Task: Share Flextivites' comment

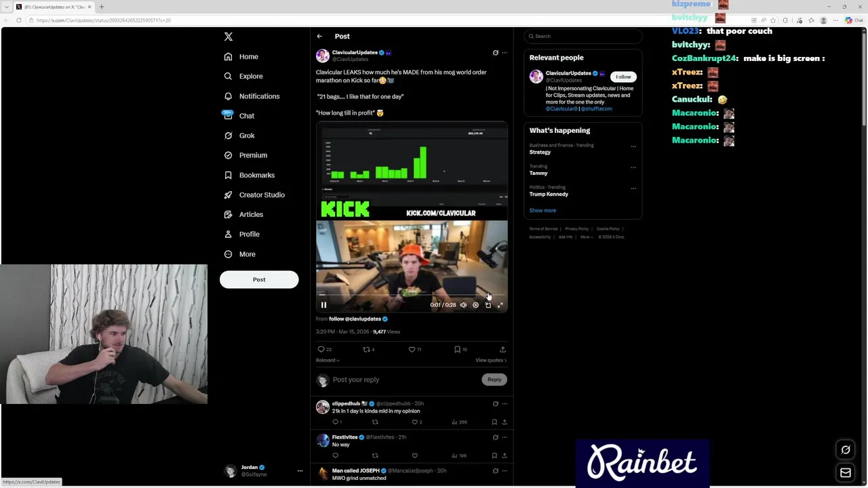Action: (x=504, y=455)
